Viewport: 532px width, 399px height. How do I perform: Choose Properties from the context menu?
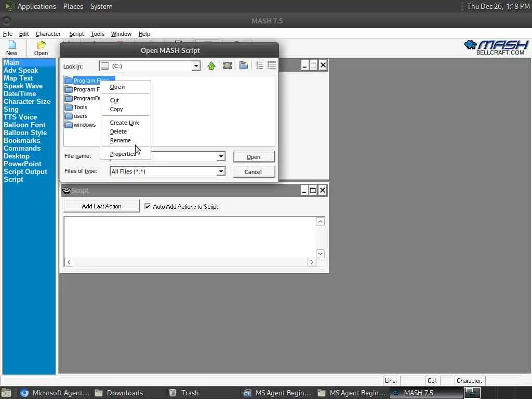point(123,154)
